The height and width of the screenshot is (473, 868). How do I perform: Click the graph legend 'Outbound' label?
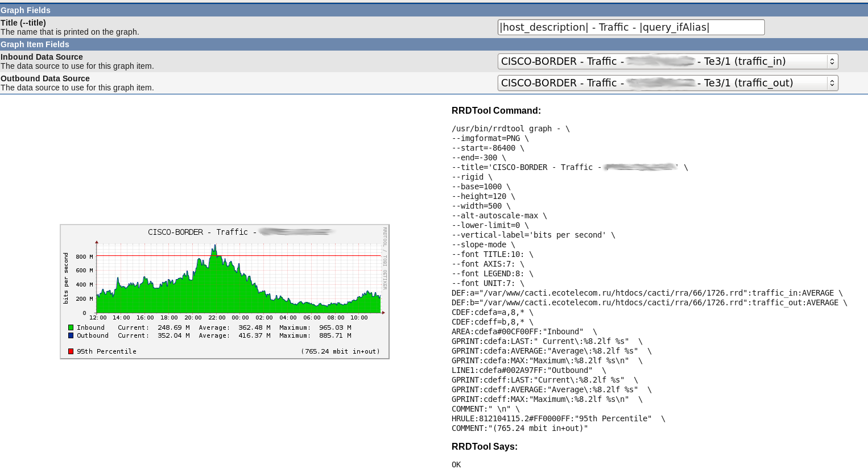(x=93, y=335)
